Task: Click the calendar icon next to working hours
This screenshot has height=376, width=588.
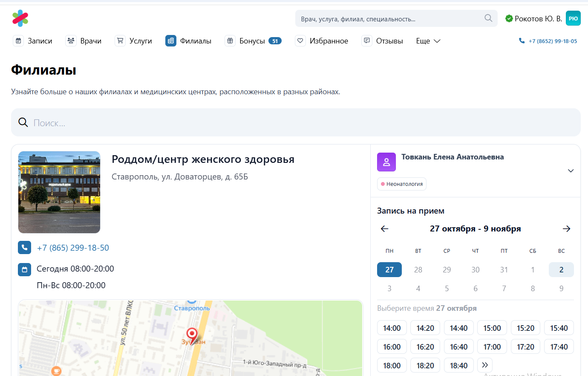Action: 24,269
